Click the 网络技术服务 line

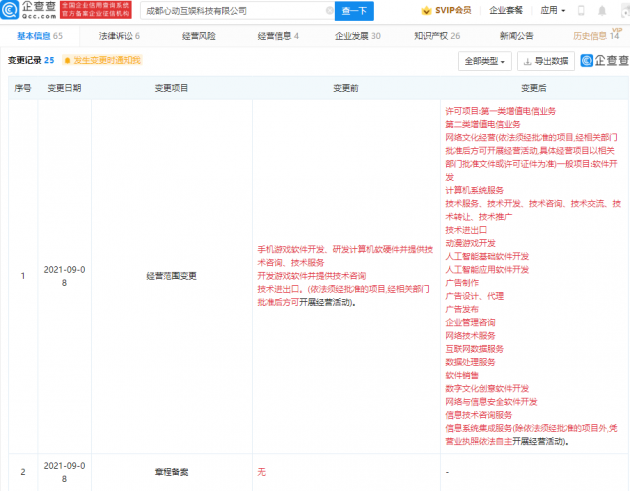point(470,336)
